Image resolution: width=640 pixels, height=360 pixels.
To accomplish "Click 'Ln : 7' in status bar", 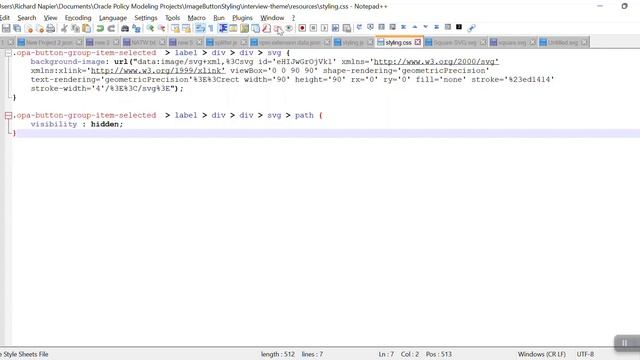I will 386,354.
